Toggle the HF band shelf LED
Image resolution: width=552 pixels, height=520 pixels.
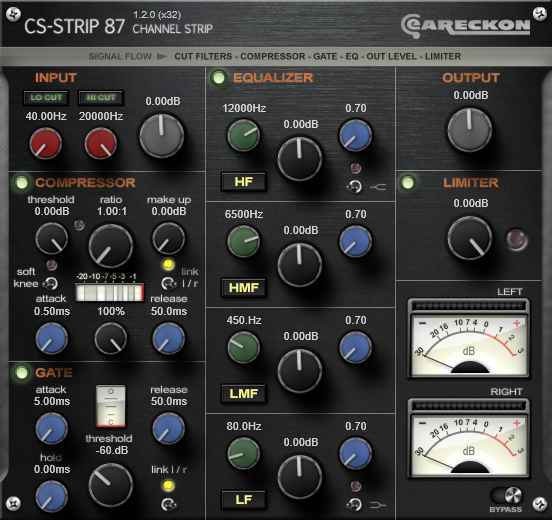356,168
